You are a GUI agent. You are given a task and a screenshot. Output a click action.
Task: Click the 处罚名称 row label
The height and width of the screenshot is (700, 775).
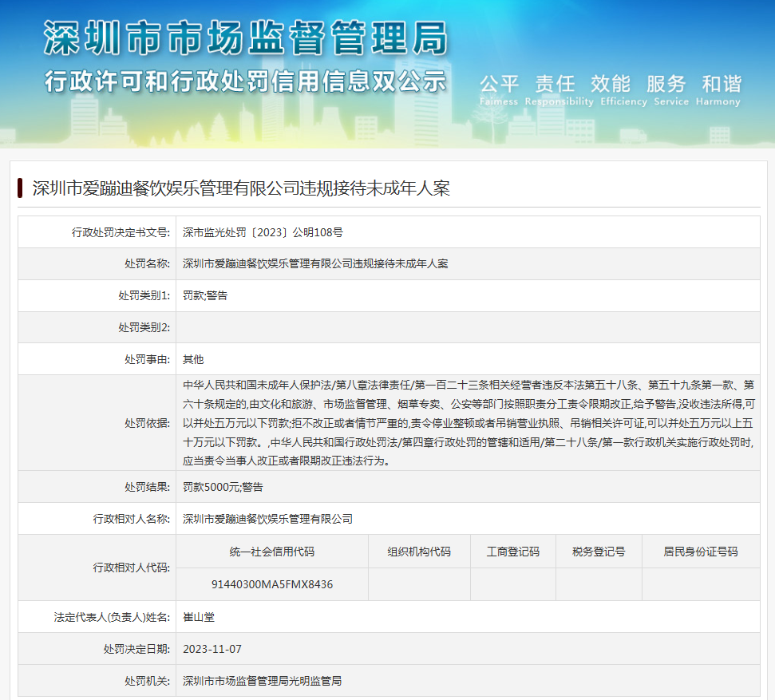[148, 264]
